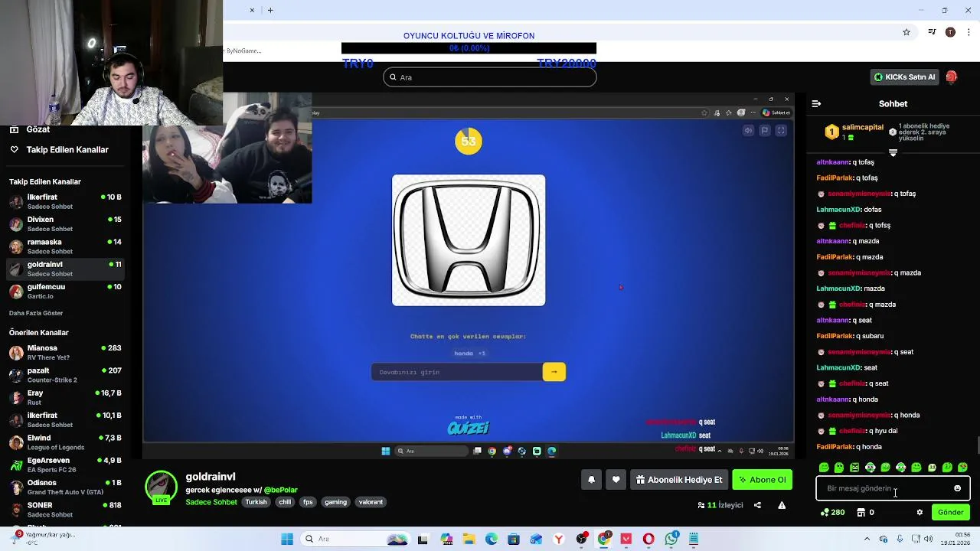Bookmark page with star icon

[906, 32]
